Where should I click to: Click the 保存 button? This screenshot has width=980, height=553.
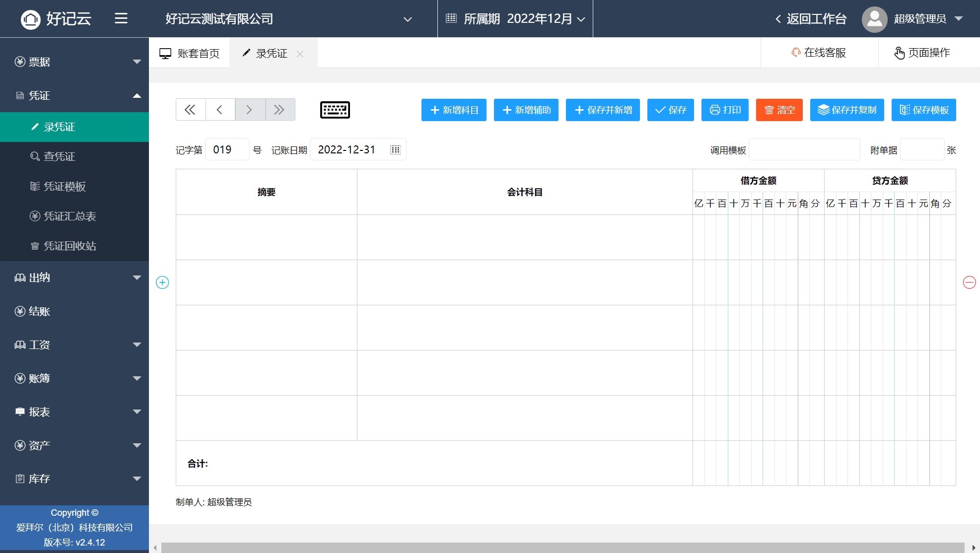pos(671,110)
